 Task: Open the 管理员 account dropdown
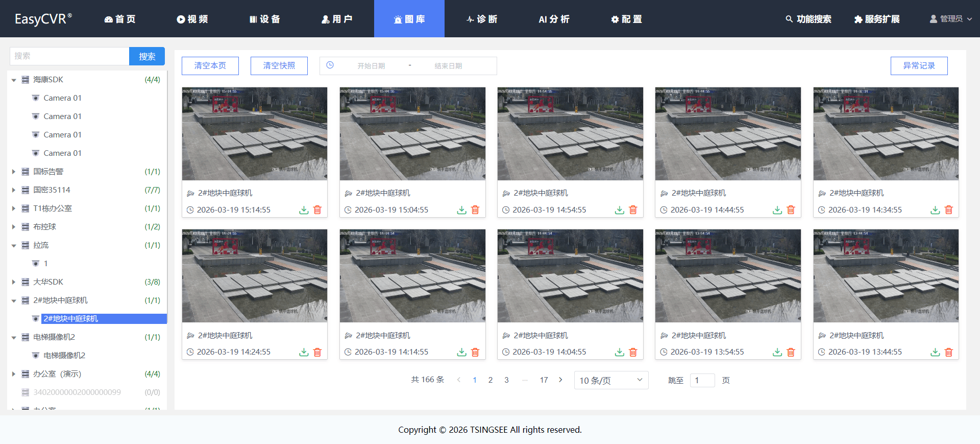[x=950, y=19]
